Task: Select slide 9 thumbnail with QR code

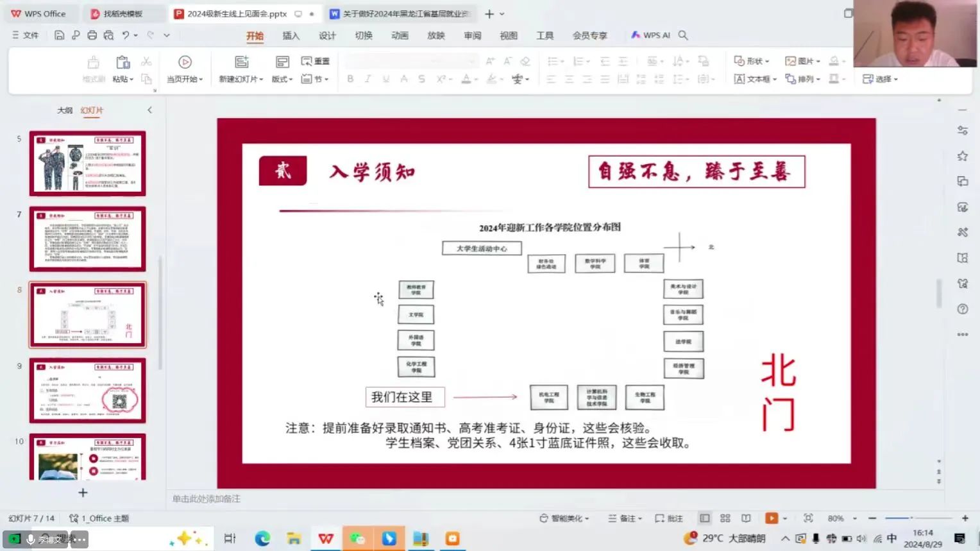Action: [88, 391]
